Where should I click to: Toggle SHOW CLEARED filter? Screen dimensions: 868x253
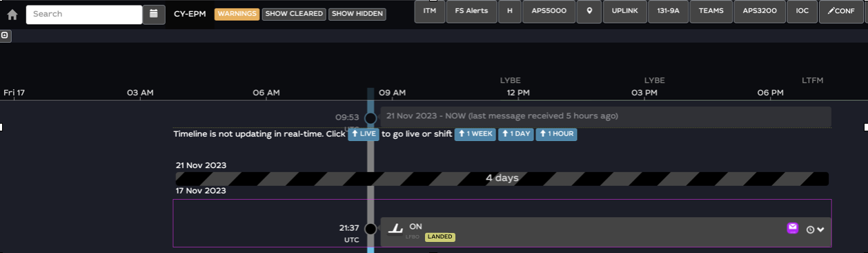[x=294, y=14]
